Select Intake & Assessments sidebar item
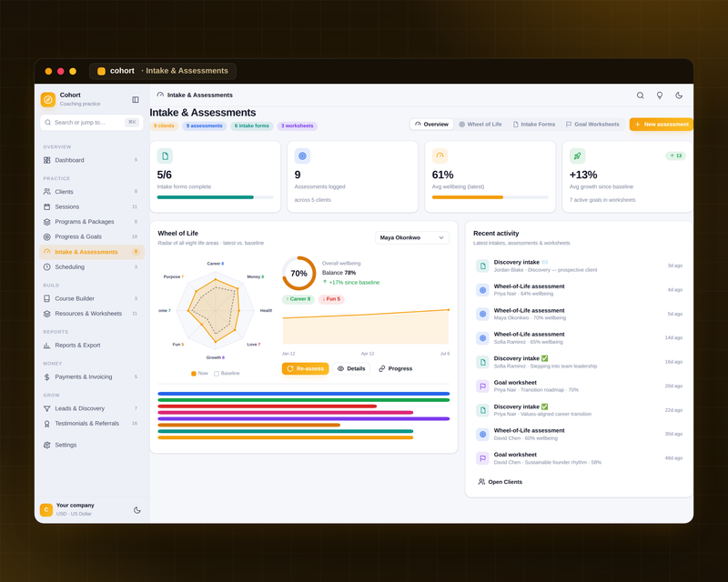The image size is (728, 582). (x=92, y=252)
